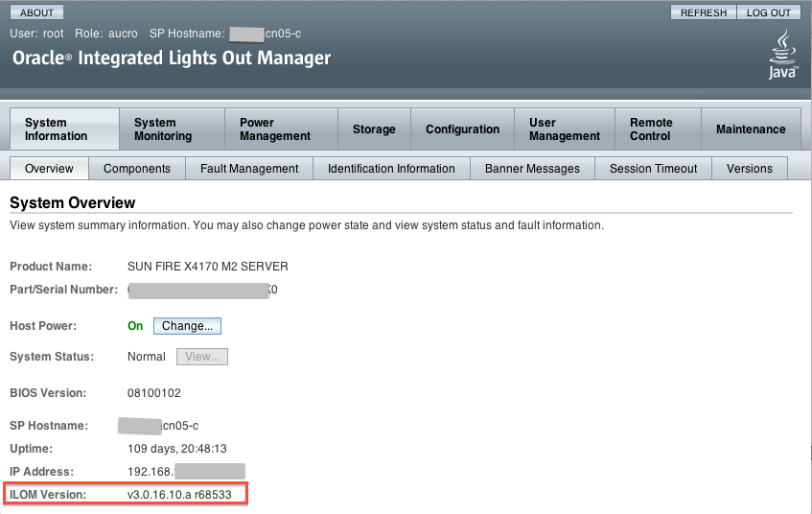Click the Role: aucro header text
Image resolution: width=812 pixels, height=514 pixels.
tap(106, 34)
